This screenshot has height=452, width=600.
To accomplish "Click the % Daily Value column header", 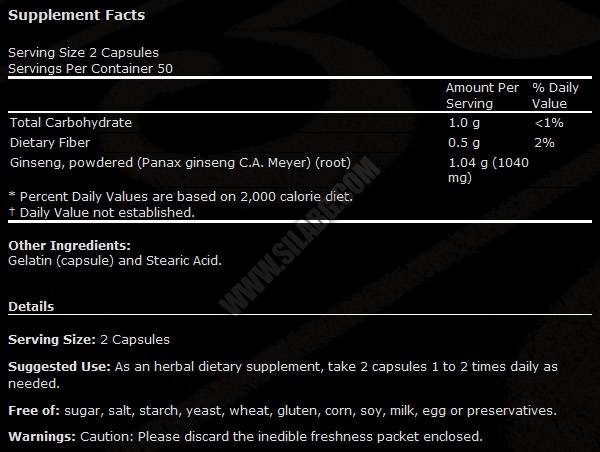I will pyautogui.click(x=555, y=96).
